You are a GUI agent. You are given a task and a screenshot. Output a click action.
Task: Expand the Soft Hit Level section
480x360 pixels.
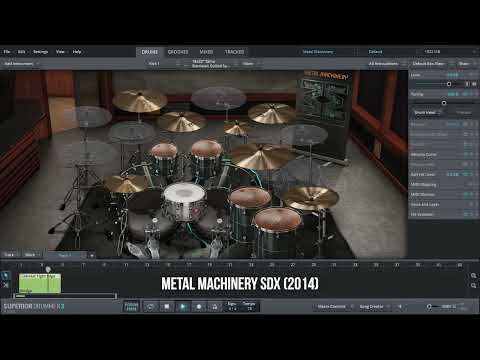click(443, 174)
